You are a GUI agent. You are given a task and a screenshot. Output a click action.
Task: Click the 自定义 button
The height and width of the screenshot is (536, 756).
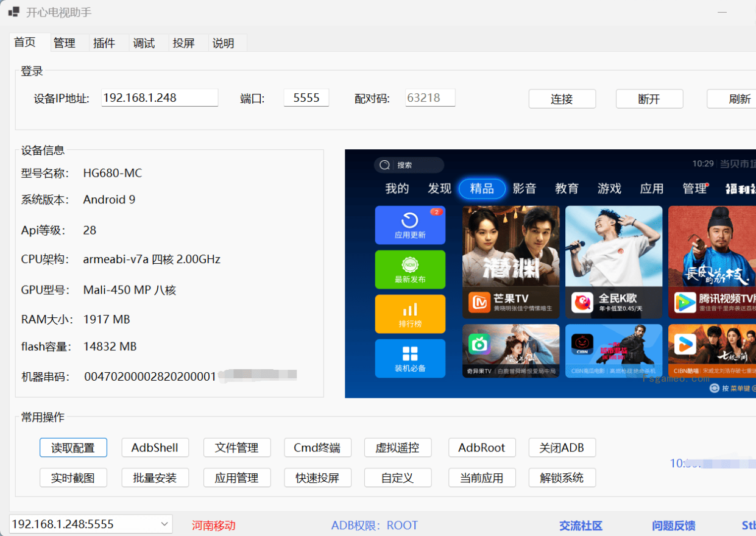click(x=398, y=478)
